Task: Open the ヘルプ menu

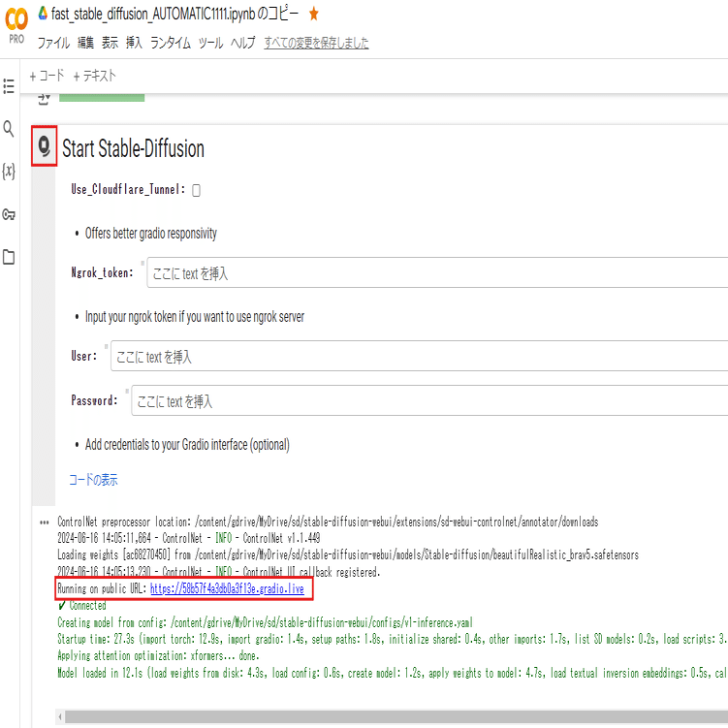Action: click(x=242, y=43)
